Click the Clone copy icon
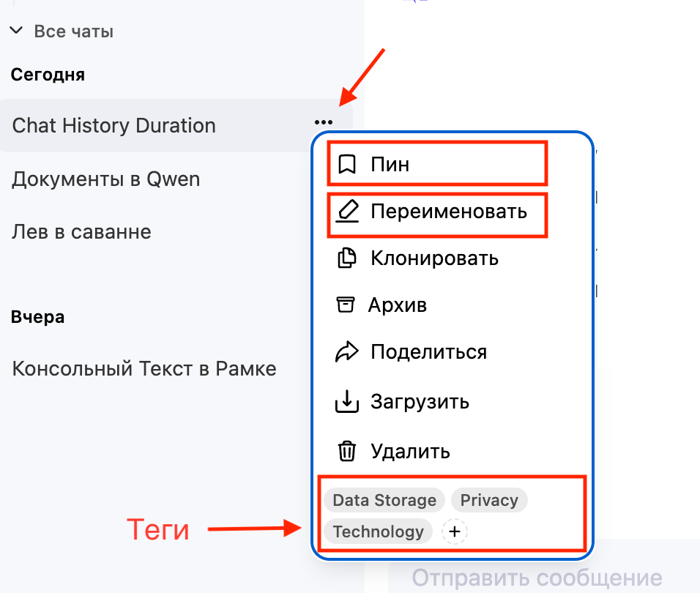Screen dimensions: 700x593 (346, 258)
